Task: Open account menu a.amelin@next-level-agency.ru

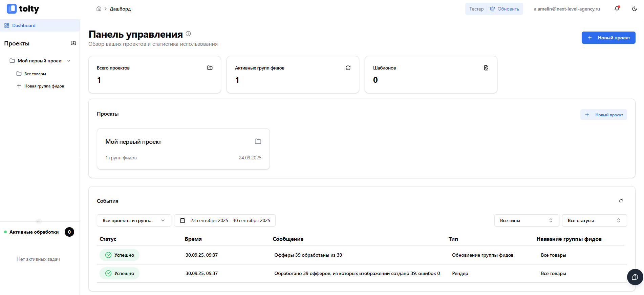Action: coord(567,9)
